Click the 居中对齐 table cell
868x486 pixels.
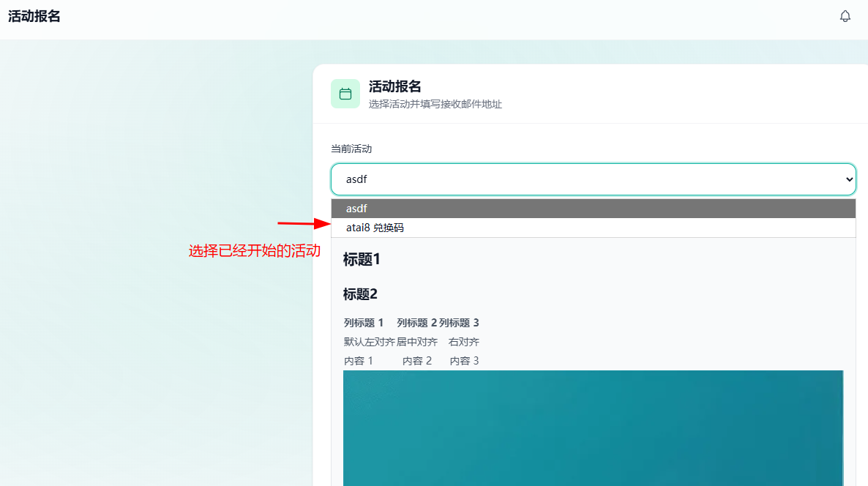pyautogui.click(x=417, y=342)
